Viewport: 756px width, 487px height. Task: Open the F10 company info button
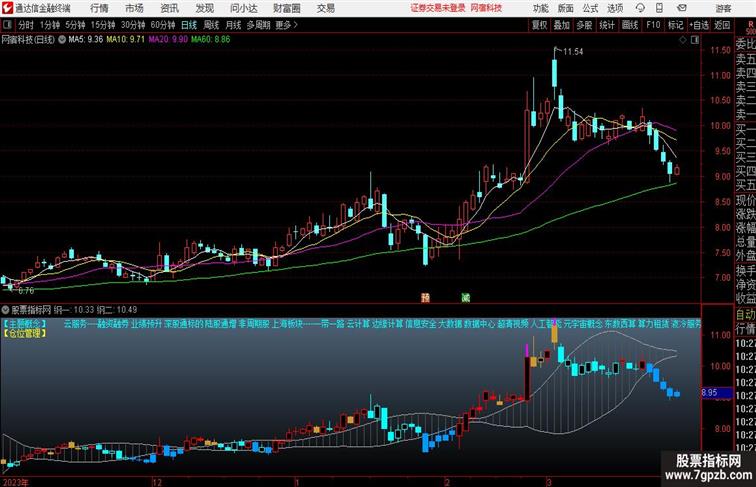tap(653, 25)
